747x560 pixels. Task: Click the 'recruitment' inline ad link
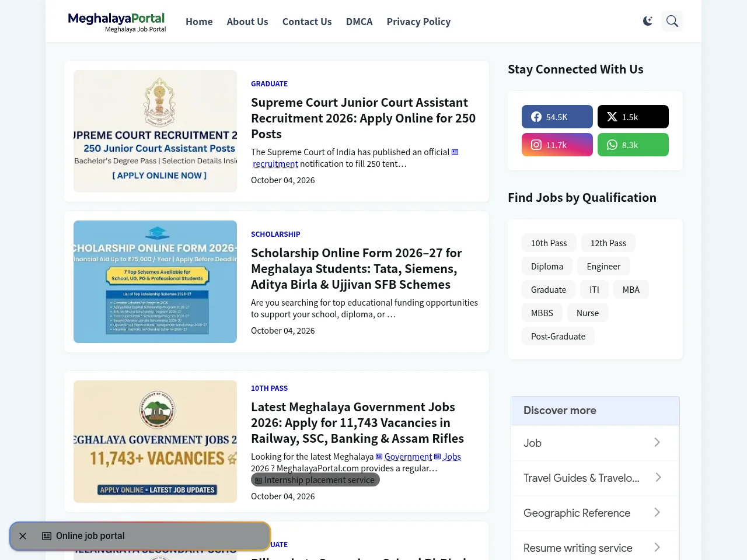[x=275, y=164]
